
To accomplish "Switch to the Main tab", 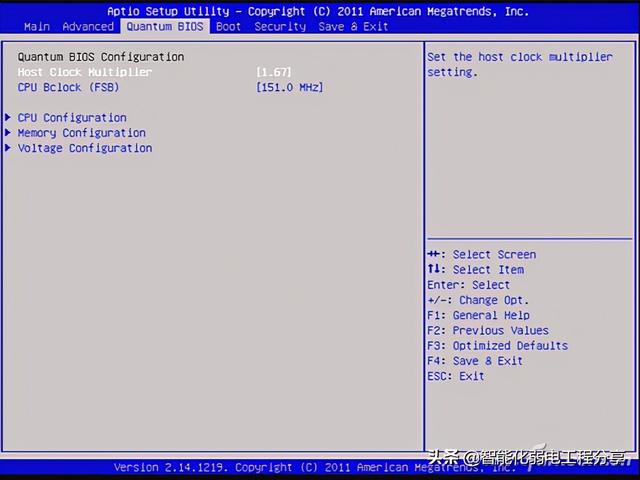I will (x=37, y=27).
